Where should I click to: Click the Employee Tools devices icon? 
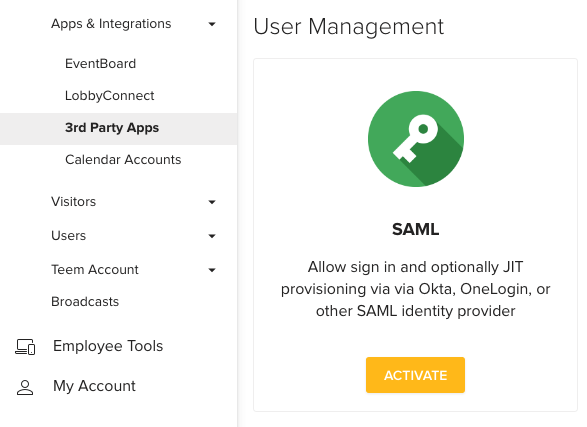click(25, 347)
